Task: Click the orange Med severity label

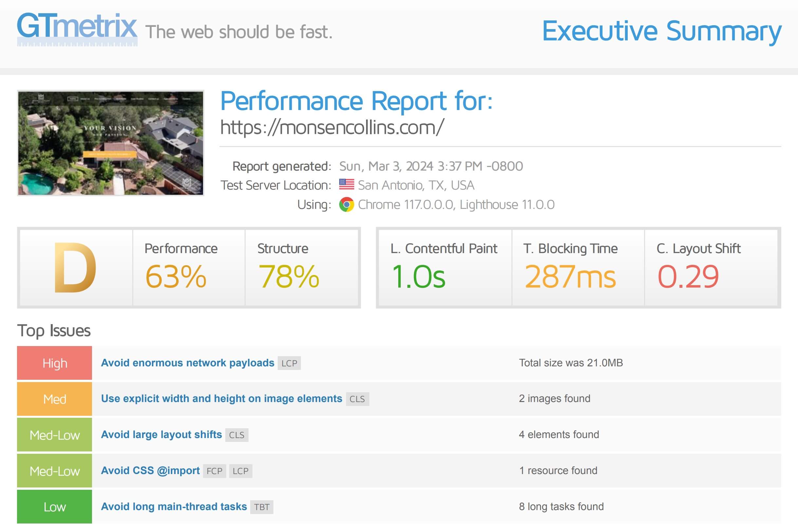Action: tap(54, 399)
